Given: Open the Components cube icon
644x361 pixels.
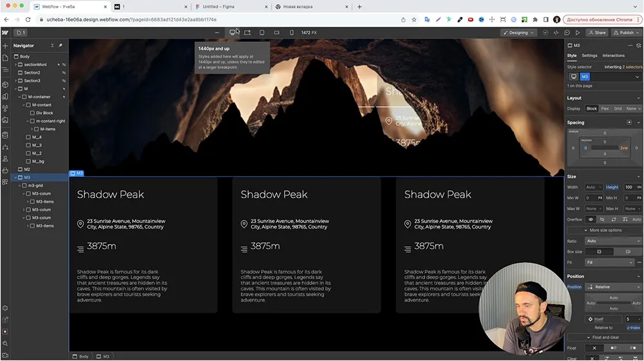Looking at the screenshot, I should pyautogui.click(x=5, y=85).
